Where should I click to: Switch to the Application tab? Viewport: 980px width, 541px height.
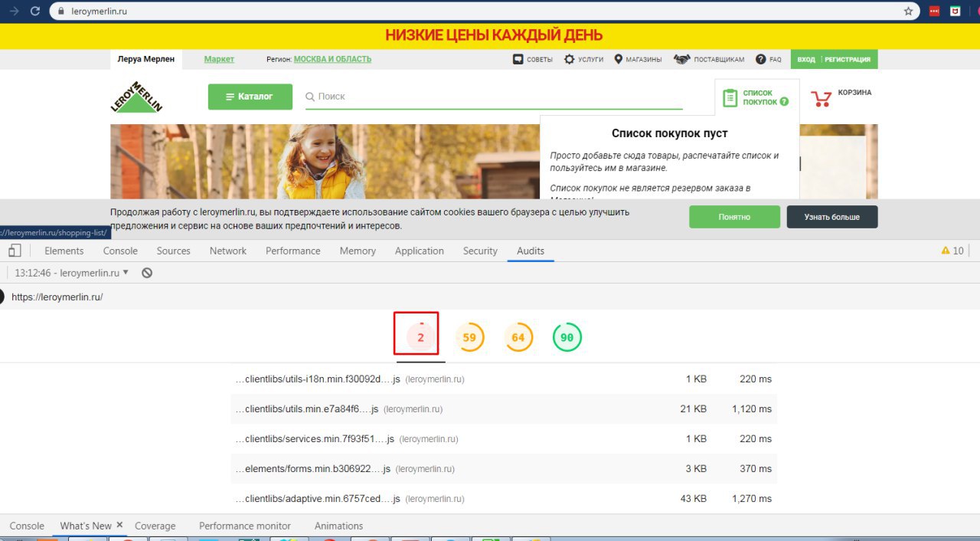tap(420, 251)
